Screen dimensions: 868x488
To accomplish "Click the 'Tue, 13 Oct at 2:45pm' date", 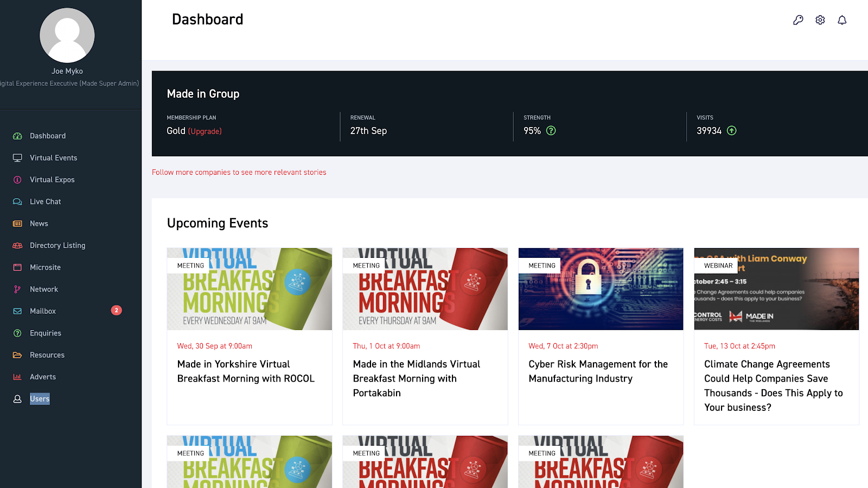I will pos(740,346).
